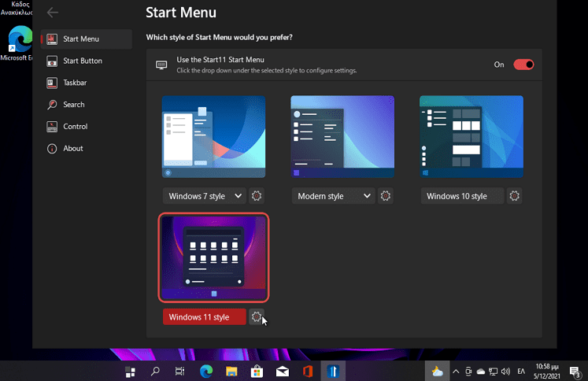Go back using the back arrow
This screenshot has height=381, width=588.
(x=53, y=13)
